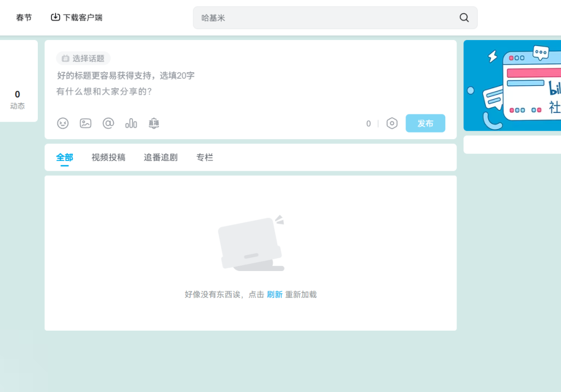This screenshot has height=392, width=561.
Task: Open the 选择话题 topic selector
Action: 83,58
